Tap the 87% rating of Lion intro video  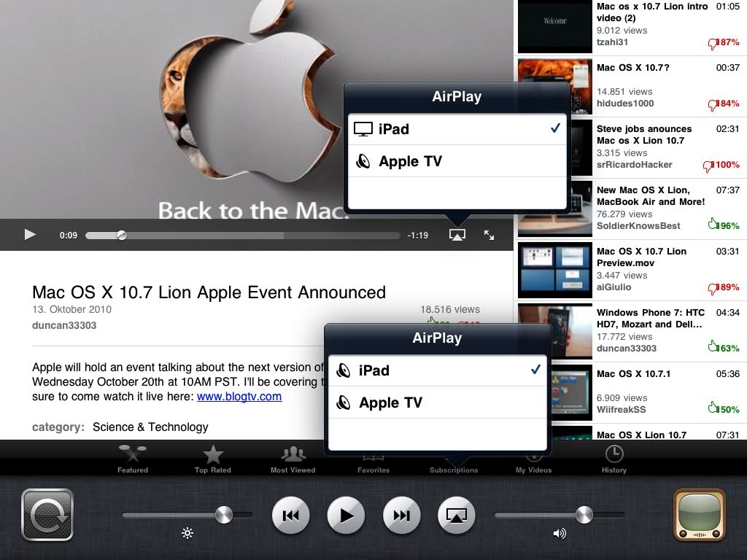tap(724, 42)
